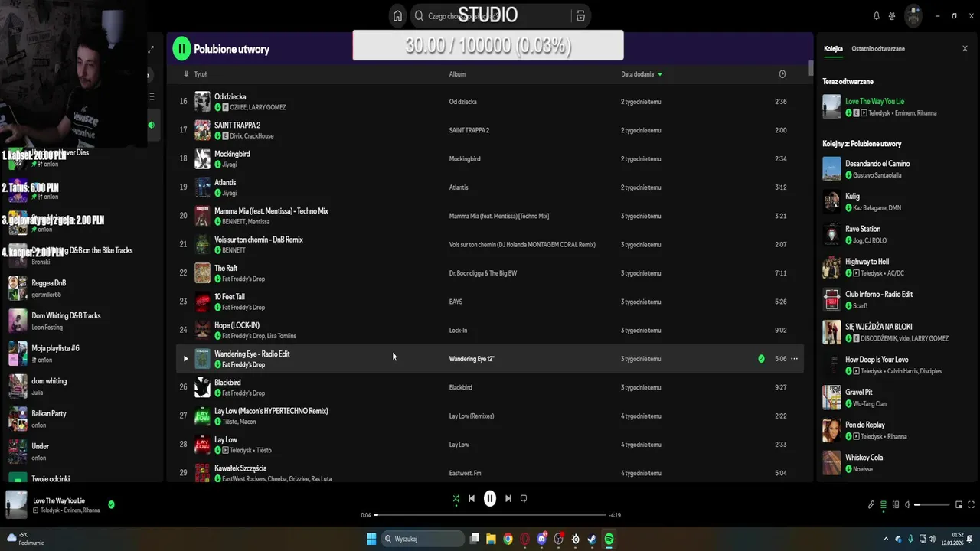
Task: Show hidden system tray icons
Action: click(x=886, y=539)
